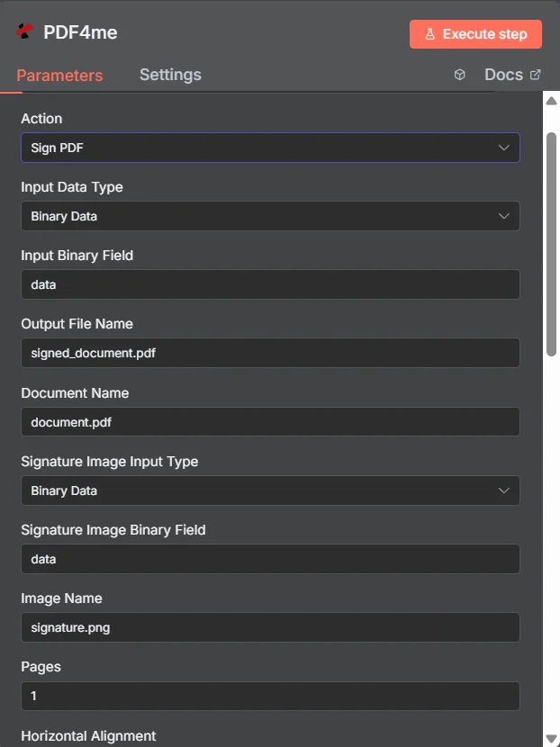
Task: Focus the Signature Image Binary Field box
Action: (270, 559)
